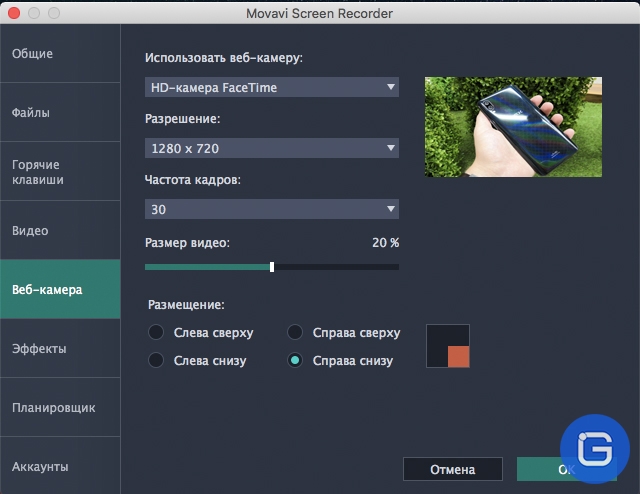Screen dimensions: 640x494
Task: Click the webcam preview thumbnail
Action: (x=513, y=127)
